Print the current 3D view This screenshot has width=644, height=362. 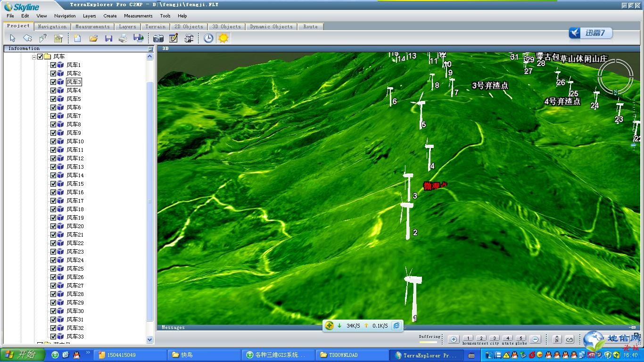[x=123, y=38]
